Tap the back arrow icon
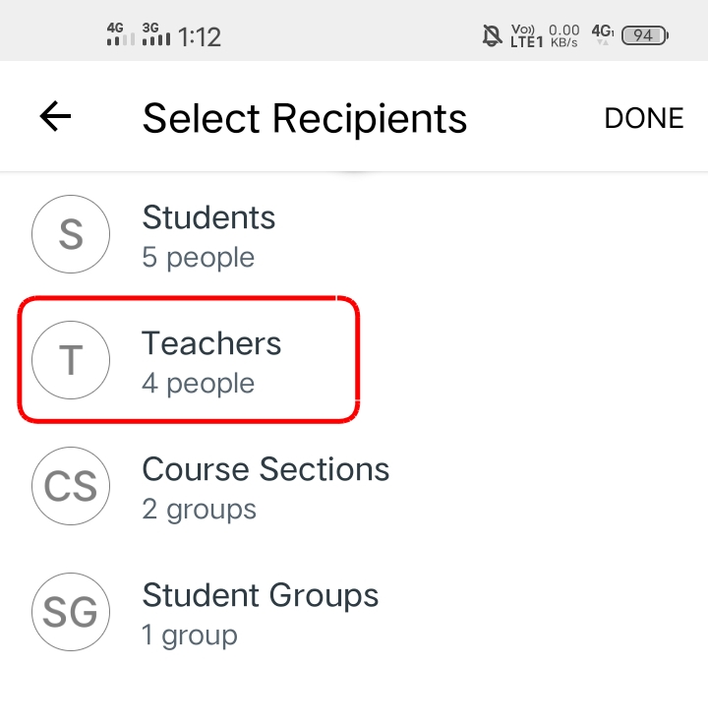This screenshot has width=708, height=728. [x=55, y=117]
